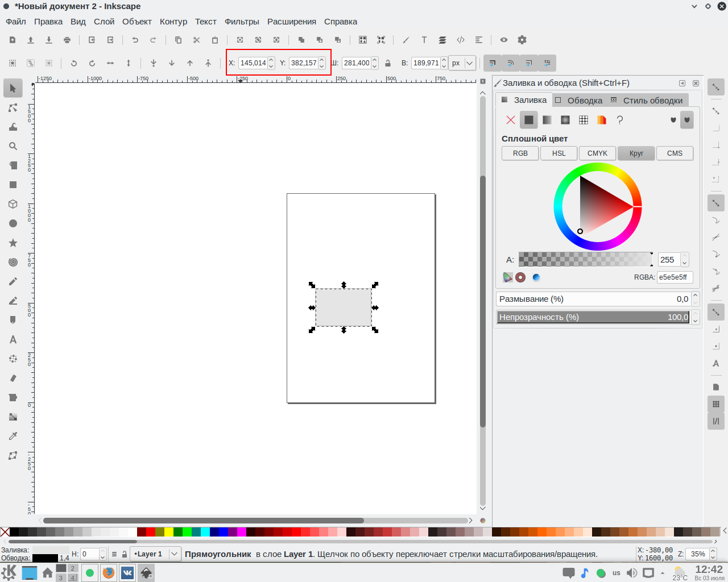The image size is (728, 582).
Task: Increase the zoom level with the stepper
Action: pos(713,551)
